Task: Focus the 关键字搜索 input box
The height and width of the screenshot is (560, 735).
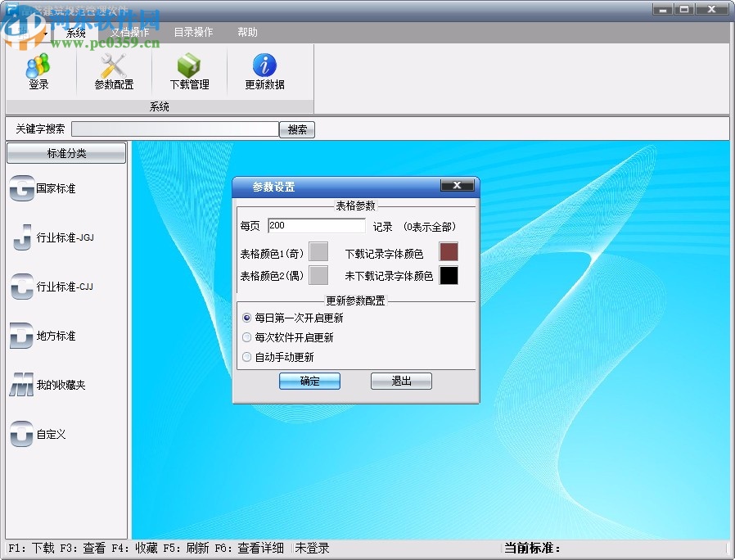Action: [x=175, y=129]
